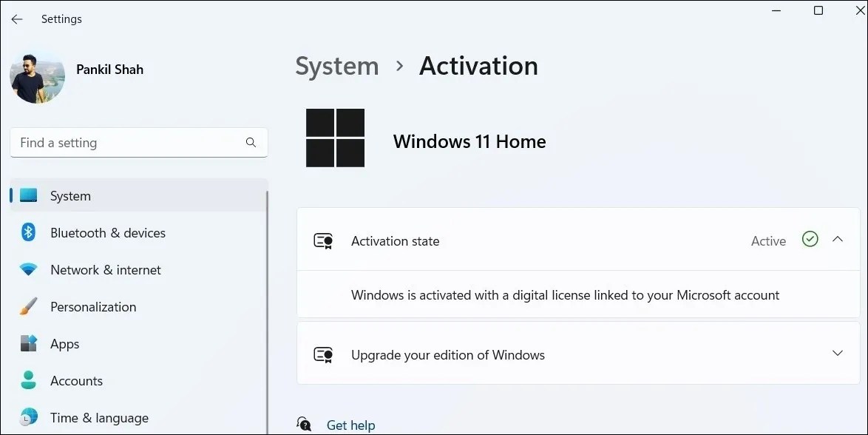The image size is (868, 435).
Task: Click the Get help question mark icon
Action: 304,423
